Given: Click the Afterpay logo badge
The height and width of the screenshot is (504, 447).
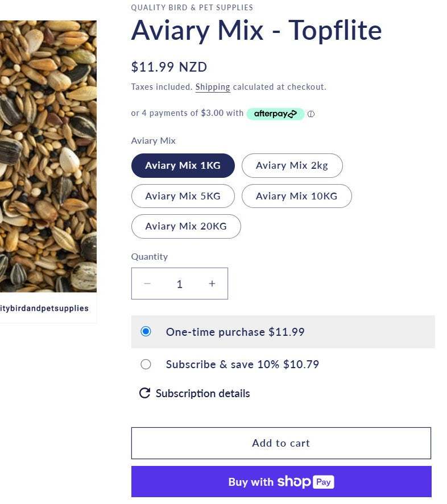Looking at the screenshot, I should click(275, 114).
